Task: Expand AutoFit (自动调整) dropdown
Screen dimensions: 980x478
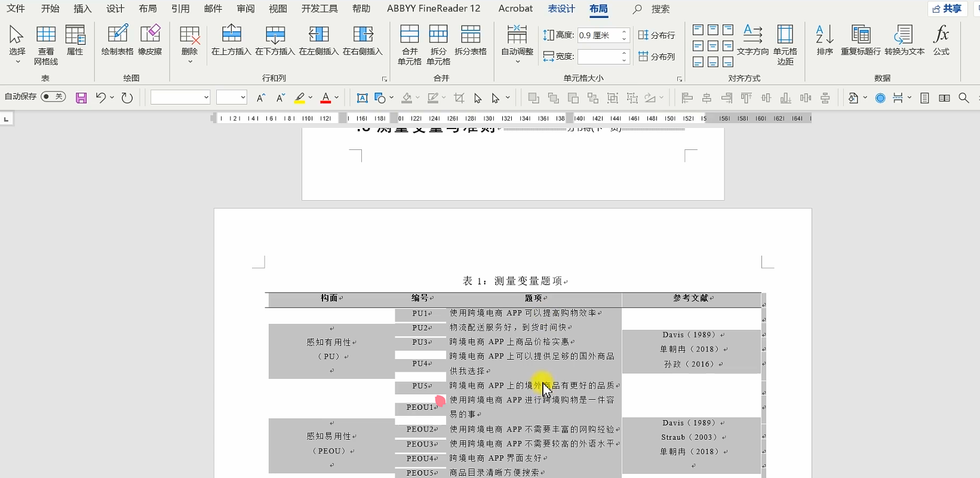Action: pyautogui.click(x=517, y=62)
